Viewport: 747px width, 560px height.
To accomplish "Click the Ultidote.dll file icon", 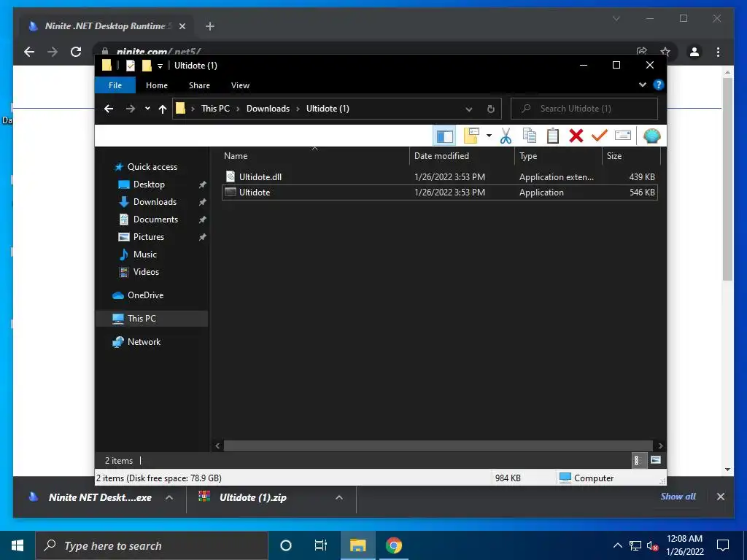I will click(230, 176).
